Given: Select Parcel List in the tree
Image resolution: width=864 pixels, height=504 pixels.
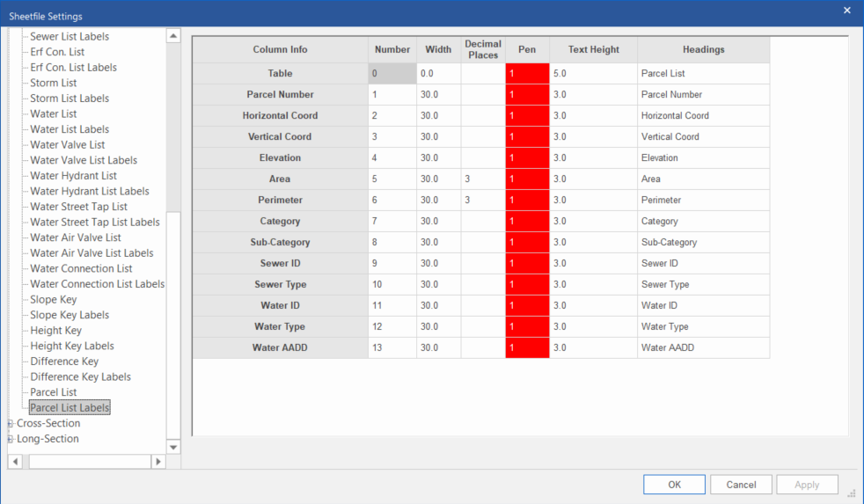Looking at the screenshot, I should tap(54, 392).
